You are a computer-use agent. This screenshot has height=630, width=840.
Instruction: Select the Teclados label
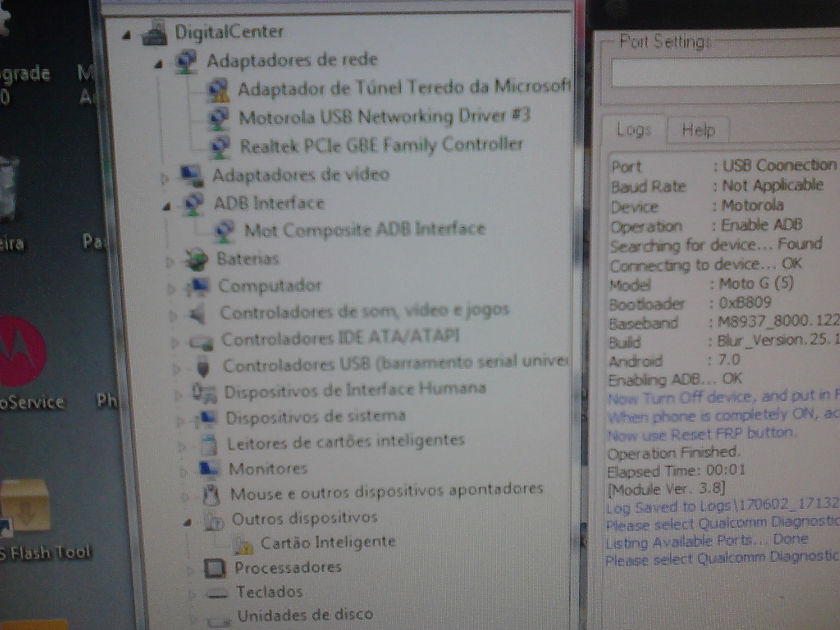[x=269, y=592]
